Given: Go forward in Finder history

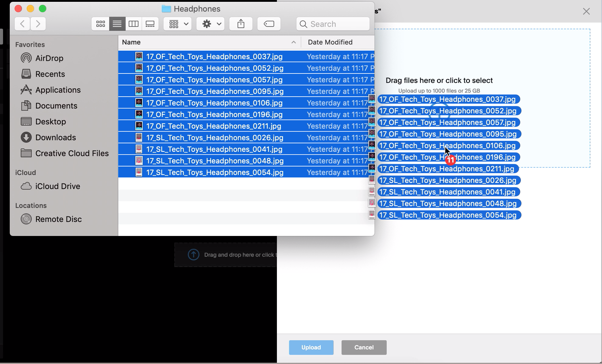Looking at the screenshot, I should coord(38,24).
